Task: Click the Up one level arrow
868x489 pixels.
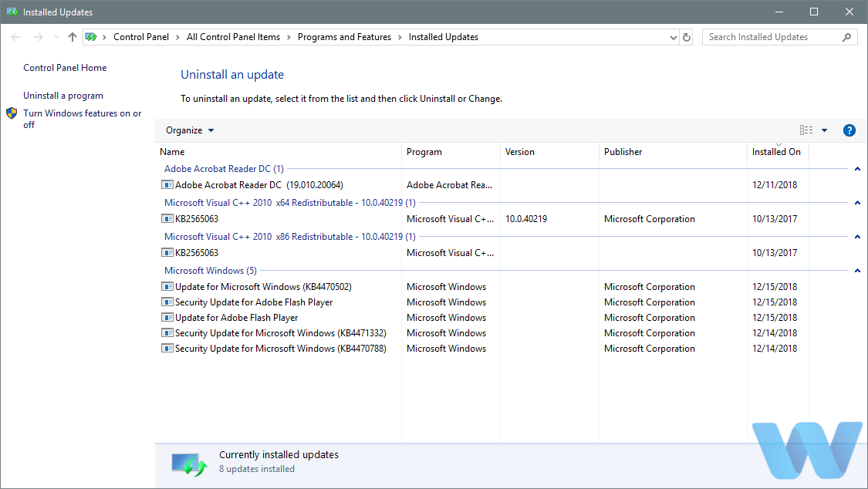Action: (x=73, y=37)
